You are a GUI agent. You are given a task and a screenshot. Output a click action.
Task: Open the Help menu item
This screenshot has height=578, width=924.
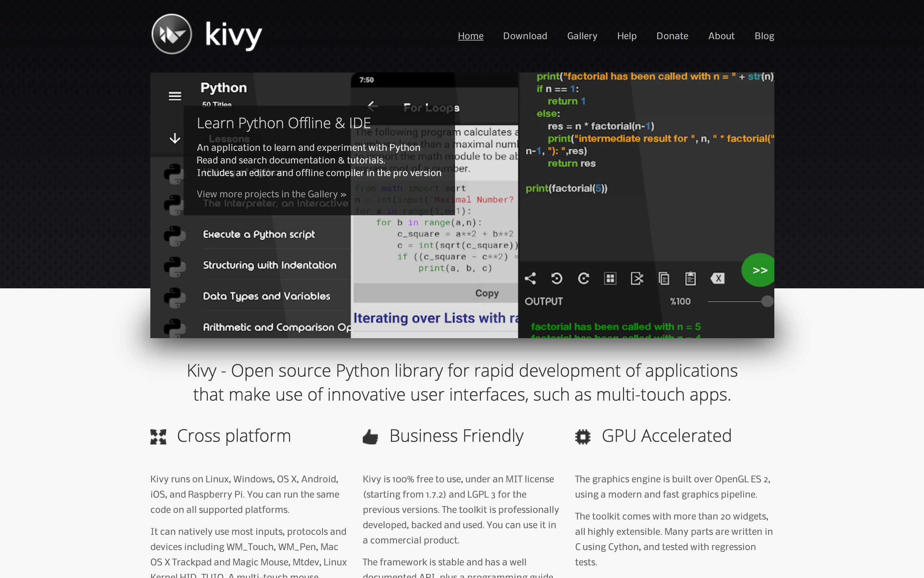627,36
